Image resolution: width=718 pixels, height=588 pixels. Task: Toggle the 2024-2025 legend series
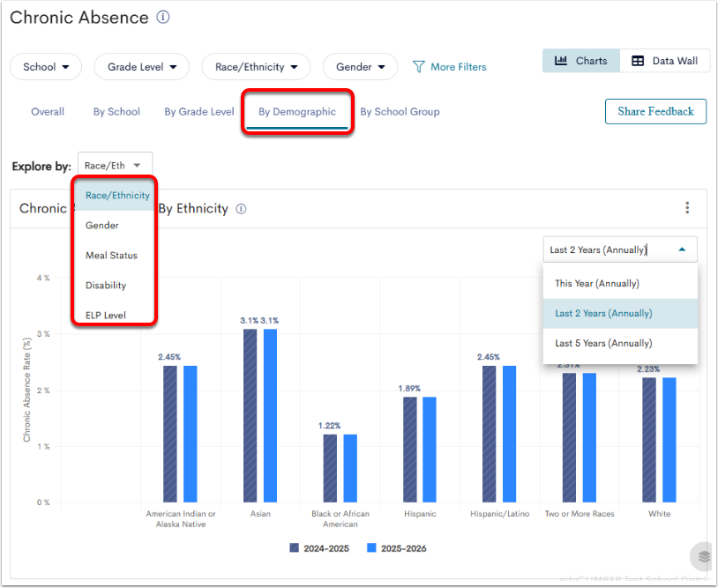click(x=319, y=548)
